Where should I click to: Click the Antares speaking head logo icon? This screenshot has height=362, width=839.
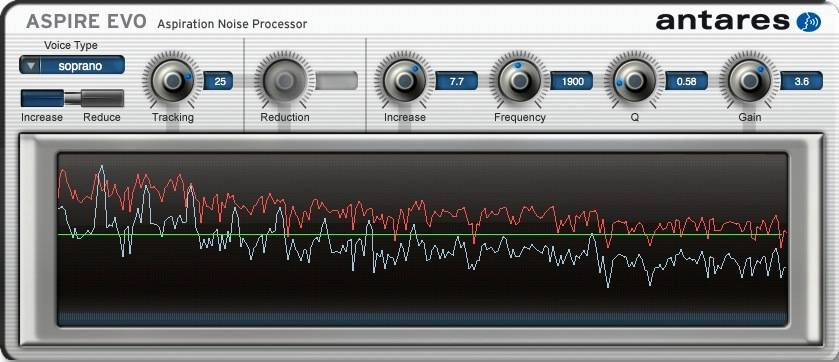tap(808, 22)
